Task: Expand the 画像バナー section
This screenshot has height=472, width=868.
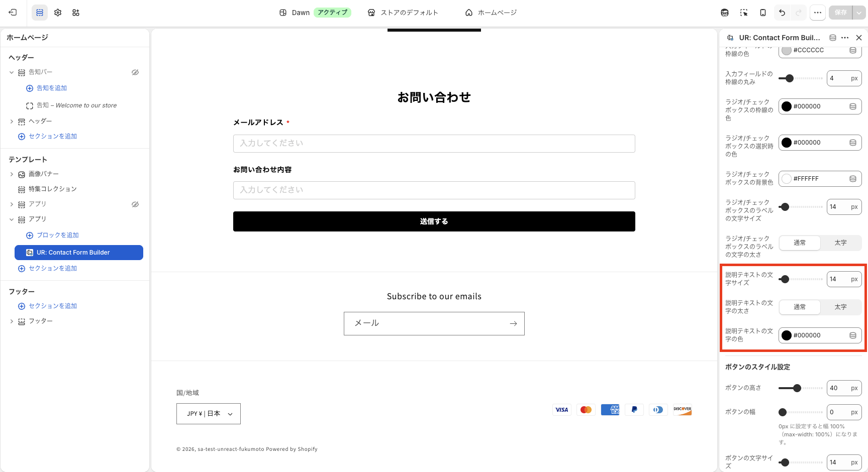Action: coord(12,174)
